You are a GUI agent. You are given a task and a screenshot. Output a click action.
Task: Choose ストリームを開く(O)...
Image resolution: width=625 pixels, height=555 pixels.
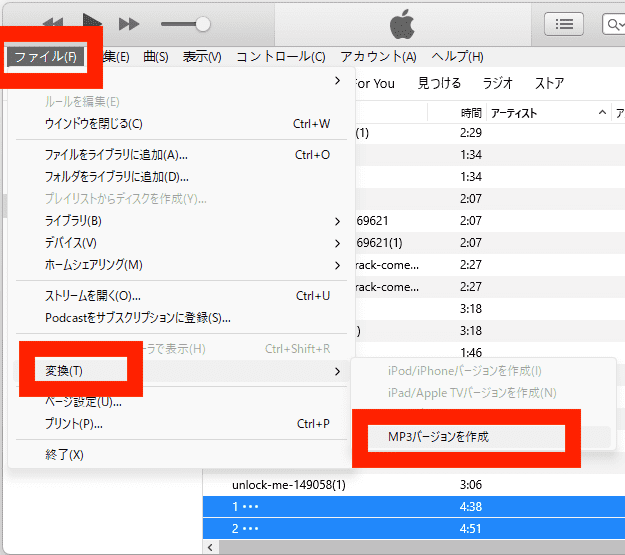pos(182,296)
